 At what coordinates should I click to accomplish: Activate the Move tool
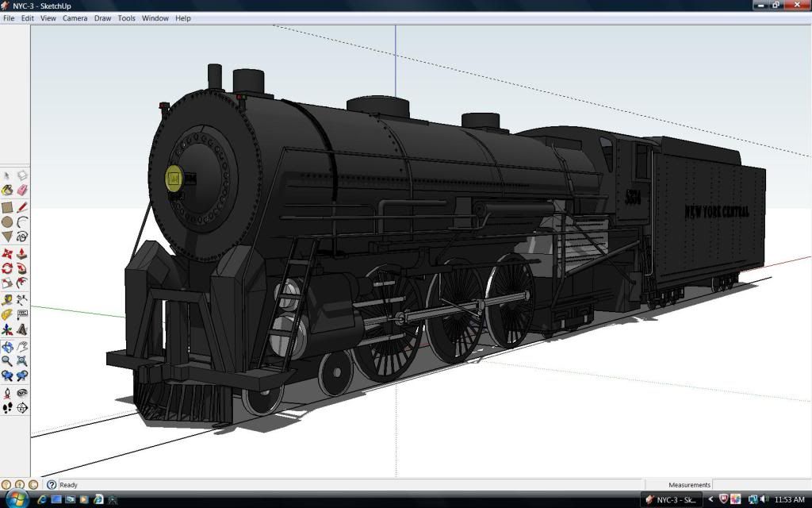point(6,254)
